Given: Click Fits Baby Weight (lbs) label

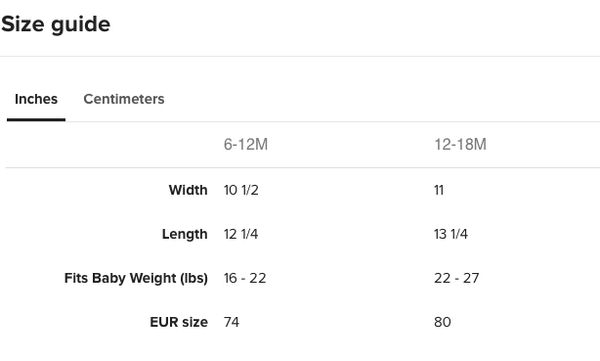Looking at the screenshot, I should (x=136, y=278).
